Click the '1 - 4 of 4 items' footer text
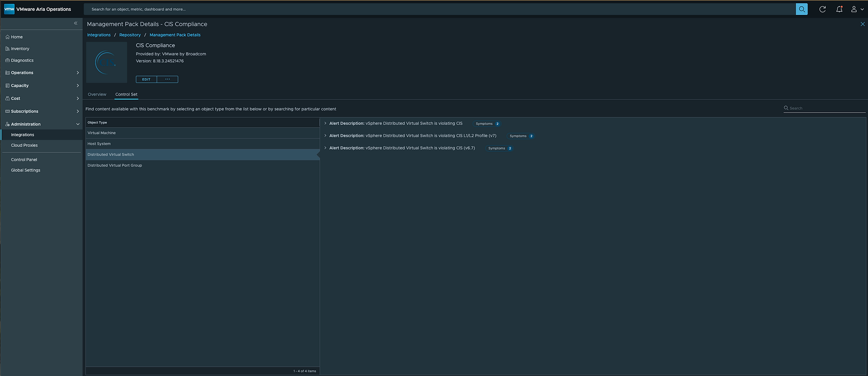The image size is (868, 376). [305, 371]
